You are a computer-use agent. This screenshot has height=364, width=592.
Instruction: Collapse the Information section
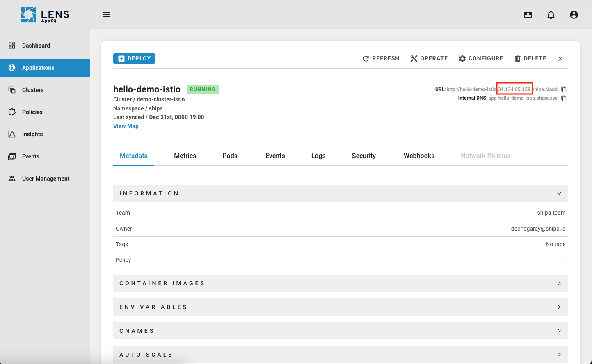tap(341, 193)
